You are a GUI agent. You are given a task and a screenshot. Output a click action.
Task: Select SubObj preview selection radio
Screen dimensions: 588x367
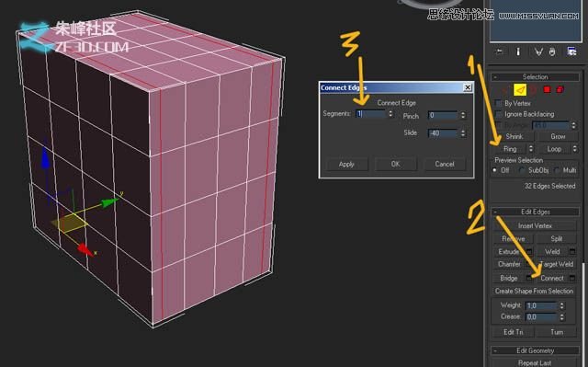(x=522, y=170)
